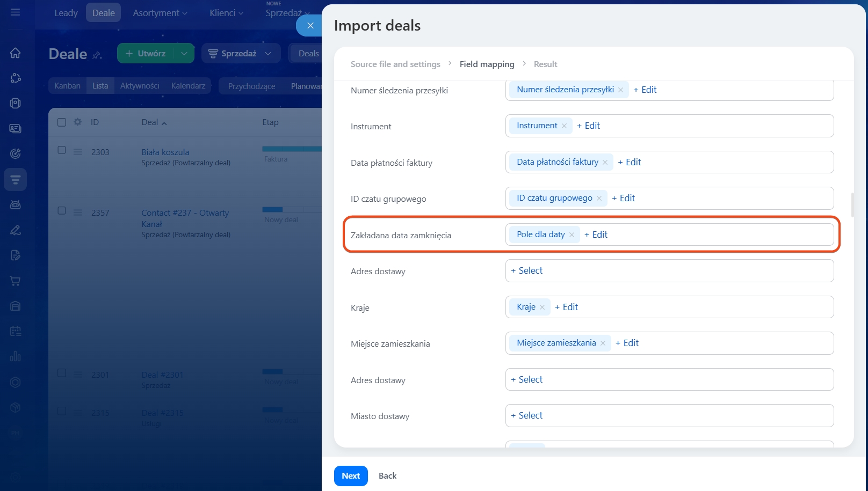Open the Sprzedaż pipeline dropdown
868x491 pixels.
(x=241, y=53)
